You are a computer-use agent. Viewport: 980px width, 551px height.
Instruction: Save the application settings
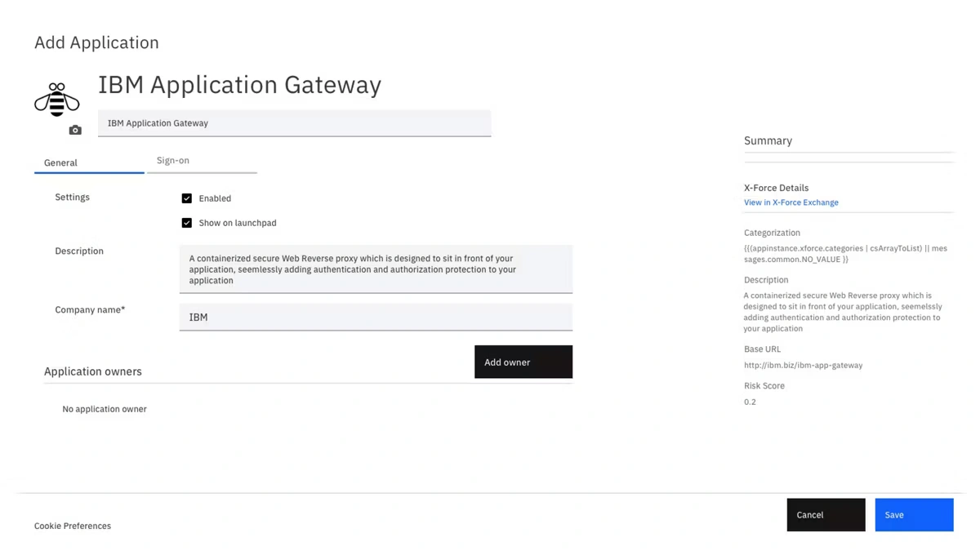click(x=914, y=515)
